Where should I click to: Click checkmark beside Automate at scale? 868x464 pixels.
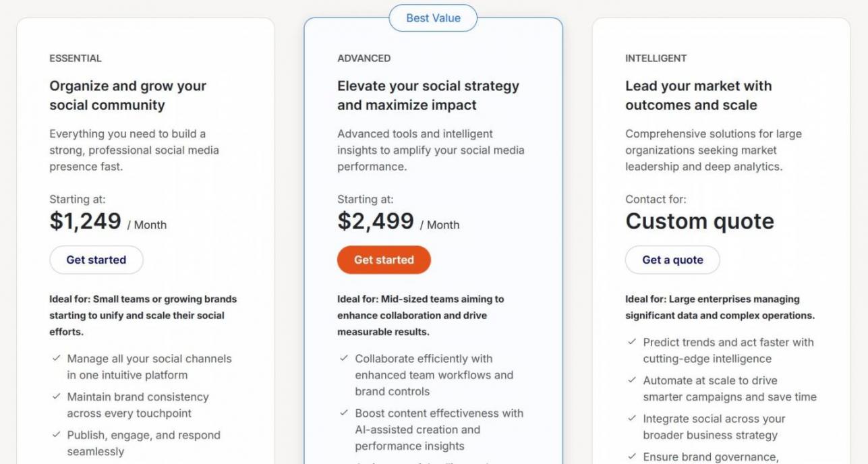click(632, 380)
